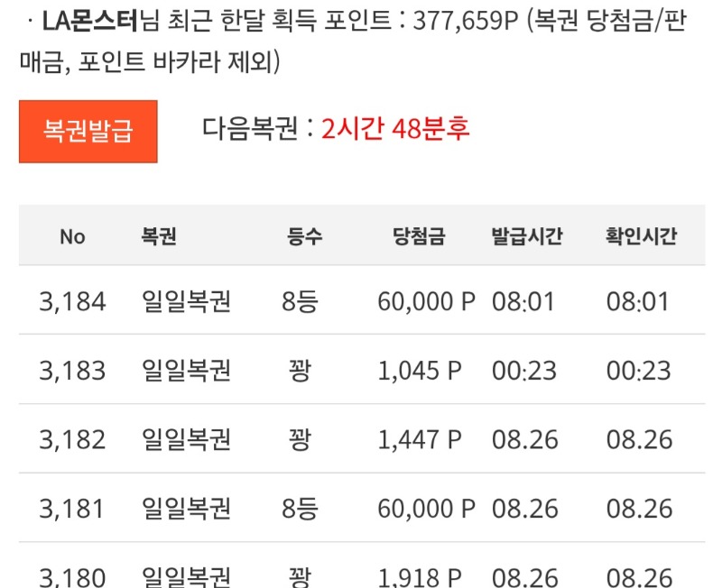Click confirm date 08.26 in row 3,180

coord(640,577)
